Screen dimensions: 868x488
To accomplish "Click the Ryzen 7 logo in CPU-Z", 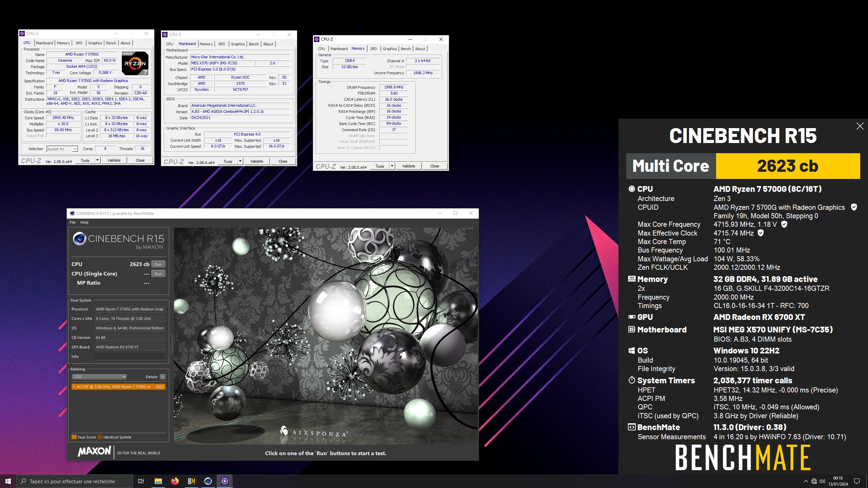I will pyautogui.click(x=135, y=63).
